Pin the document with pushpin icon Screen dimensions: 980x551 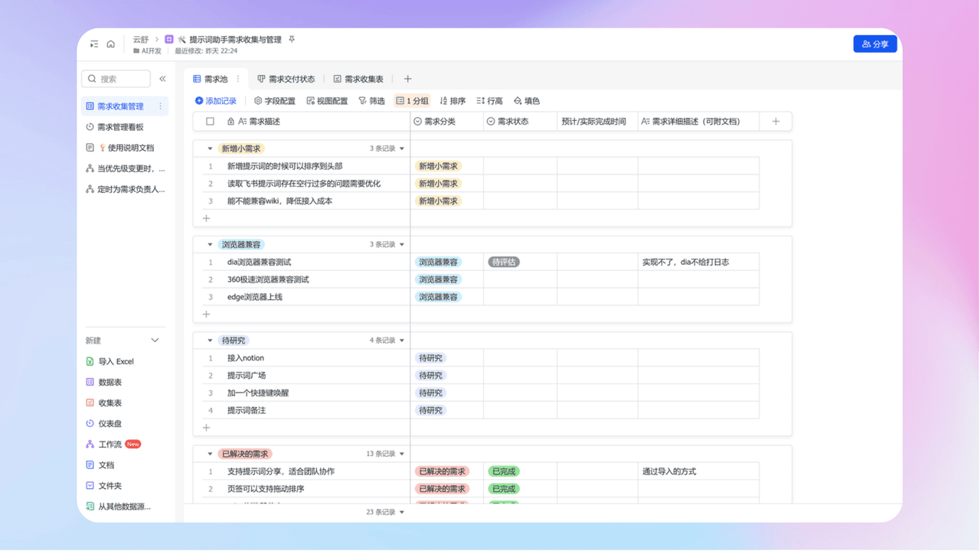(291, 39)
